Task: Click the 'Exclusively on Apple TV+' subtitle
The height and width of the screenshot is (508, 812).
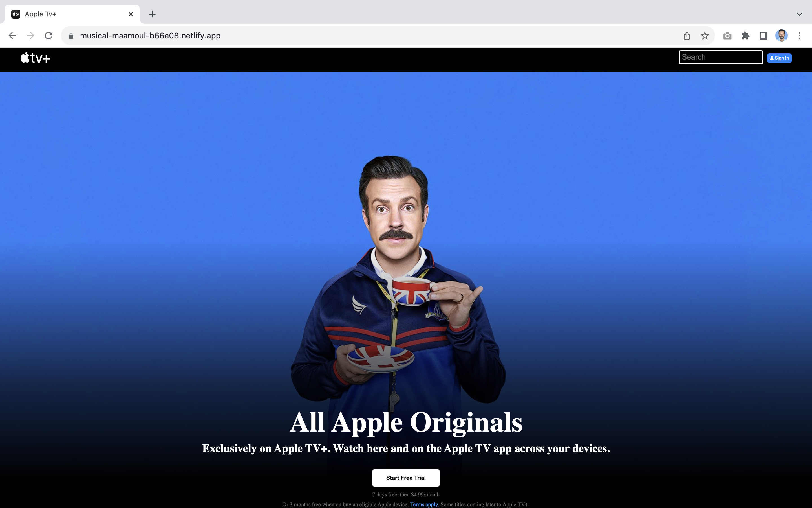Action: (x=406, y=448)
